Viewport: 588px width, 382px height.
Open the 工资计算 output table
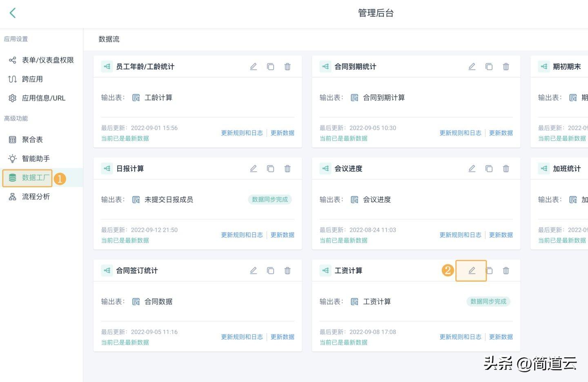pyautogui.click(x=371, y=302)
